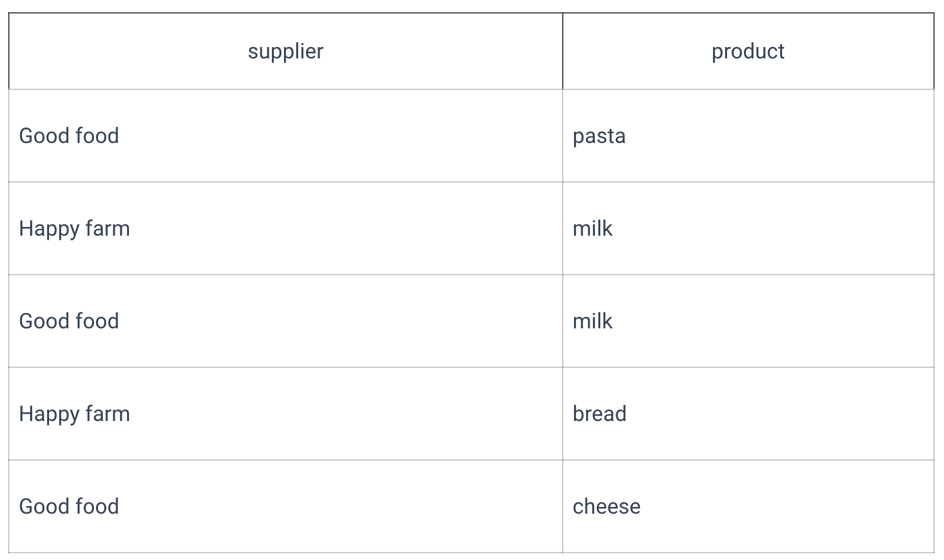Viewport: 944px width, 560px height.
Task: Select the milk cell in Happy farm's first row
Action: (748, 228)
